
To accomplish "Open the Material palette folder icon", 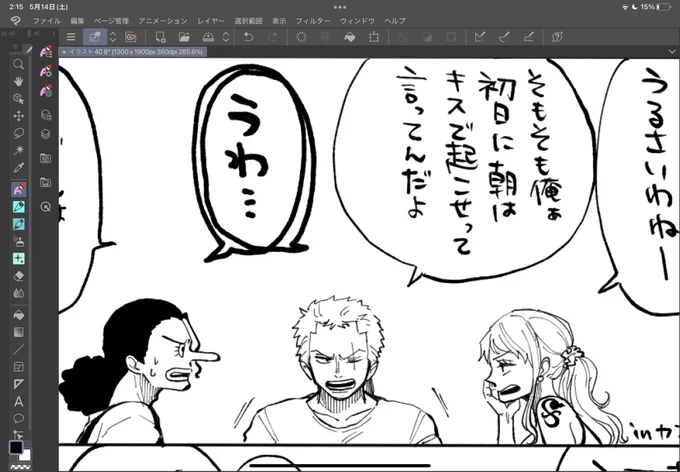I will point(46,158).
